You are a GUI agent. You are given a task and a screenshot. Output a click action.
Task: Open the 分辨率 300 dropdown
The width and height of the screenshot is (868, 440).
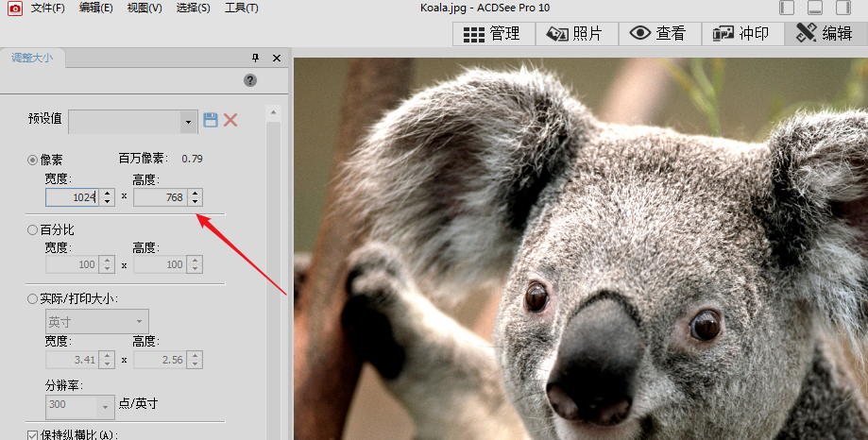pyautogui.click(x=105, y=408)
